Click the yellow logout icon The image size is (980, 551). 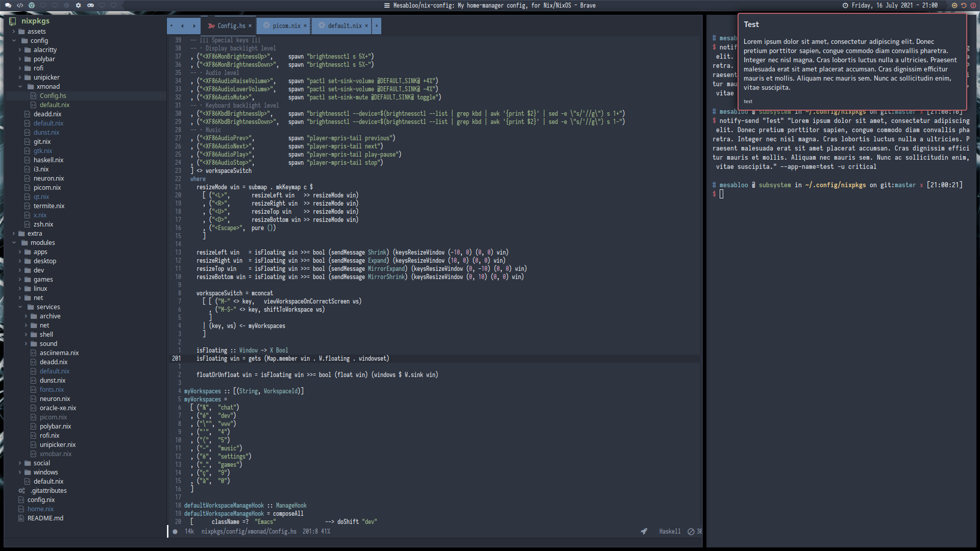(x=954, y=5)
